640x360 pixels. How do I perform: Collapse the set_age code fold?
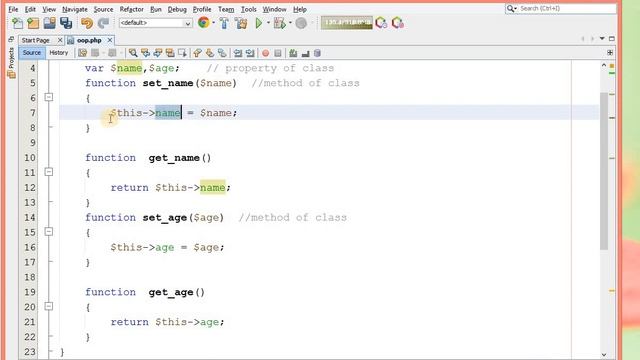point(49,232)
